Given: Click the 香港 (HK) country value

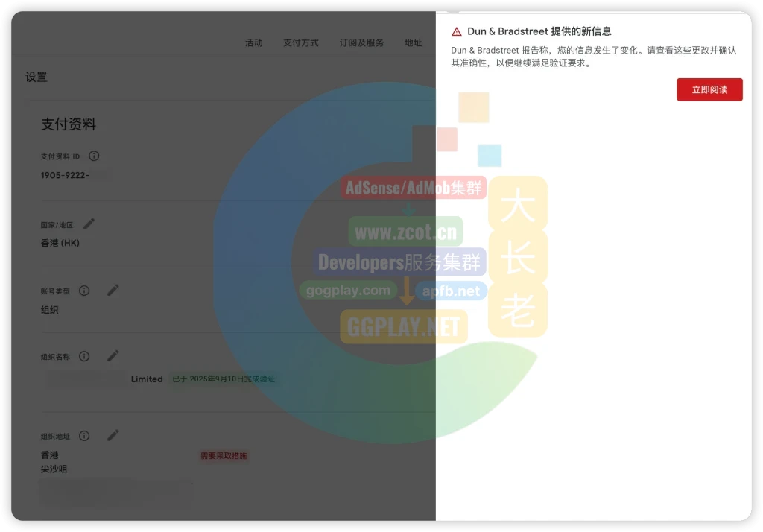Looking at the screenshot, I should tap(60, 243).
